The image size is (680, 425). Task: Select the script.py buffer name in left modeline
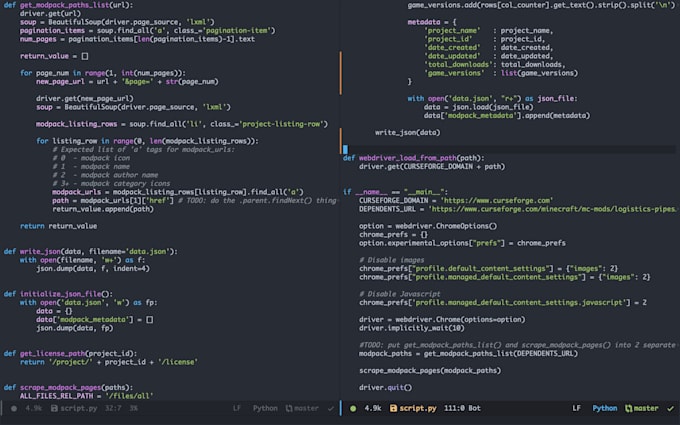pyautogui.click(x=79, y=408)
